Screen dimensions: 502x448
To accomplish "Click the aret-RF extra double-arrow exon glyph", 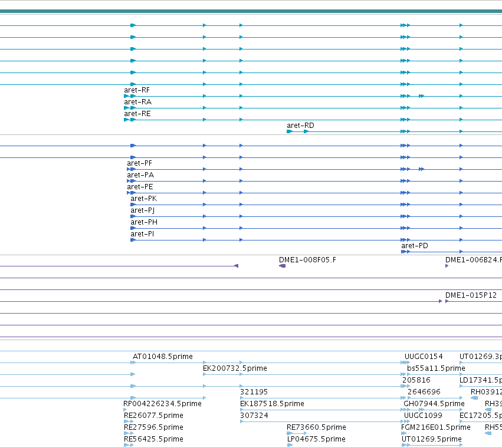I will click(x=421, y=96).
